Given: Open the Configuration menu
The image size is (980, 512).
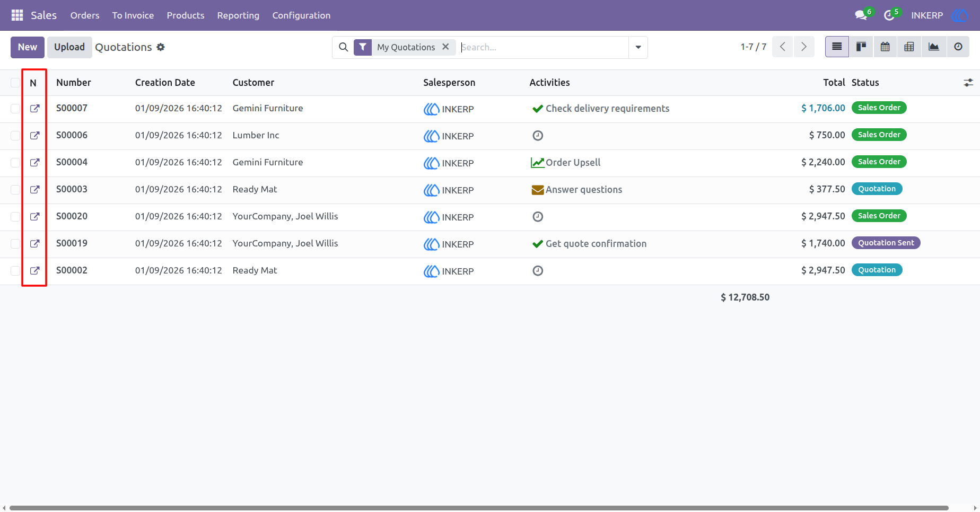Looking at the screenshot, I should (x=301, y=15).
